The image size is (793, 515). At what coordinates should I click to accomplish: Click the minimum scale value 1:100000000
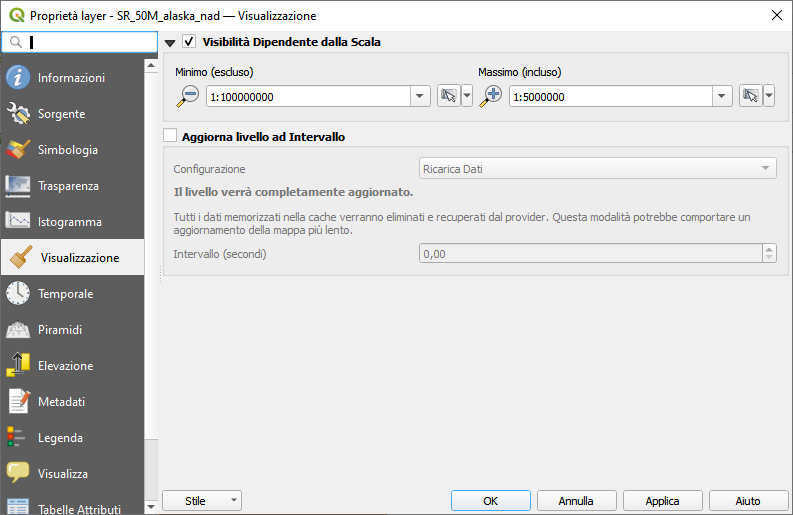[x=308, y=96]
